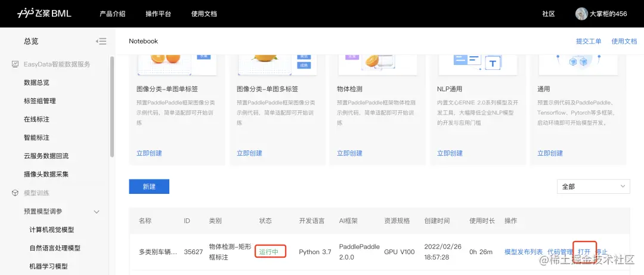Click the AI框架 column header
The image size is (644, 275).
tap(348, 221)
